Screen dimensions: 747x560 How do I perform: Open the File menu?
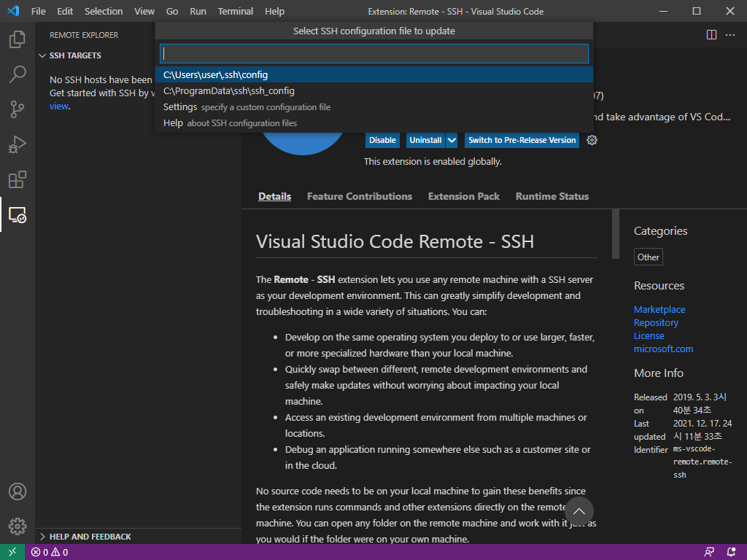click(38, 11)
